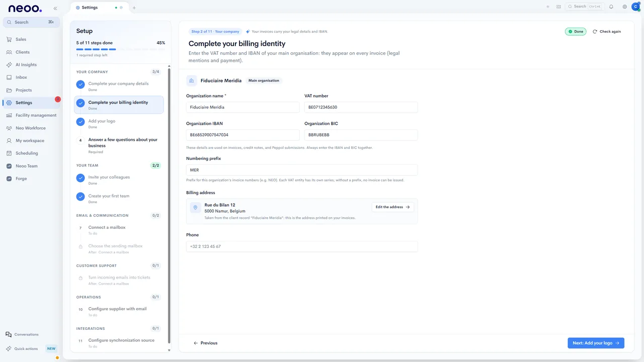Click the setup progress bar
The height and width of the screenshot is (362, 644).
pyautogui.click(x=121, y=49)
